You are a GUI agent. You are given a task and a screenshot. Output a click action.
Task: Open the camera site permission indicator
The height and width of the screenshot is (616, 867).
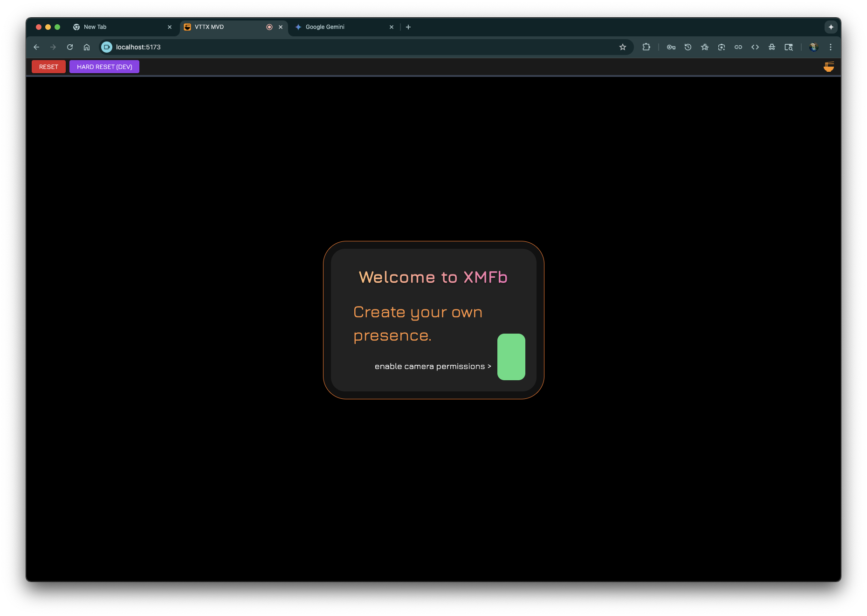pyautogui.click(x=107, y=47)
